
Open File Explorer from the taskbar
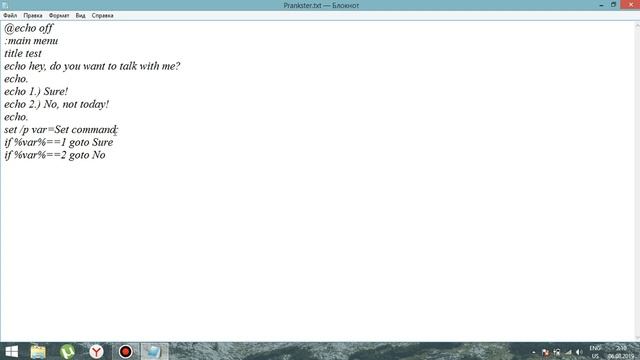tap(38, 351)
